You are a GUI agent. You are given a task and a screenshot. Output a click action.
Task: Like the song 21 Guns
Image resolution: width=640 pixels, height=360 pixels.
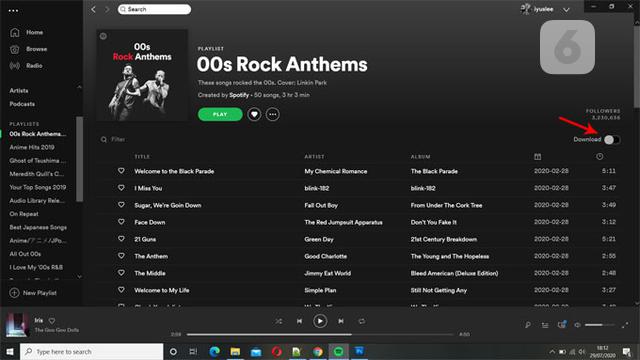coord(121,239)
